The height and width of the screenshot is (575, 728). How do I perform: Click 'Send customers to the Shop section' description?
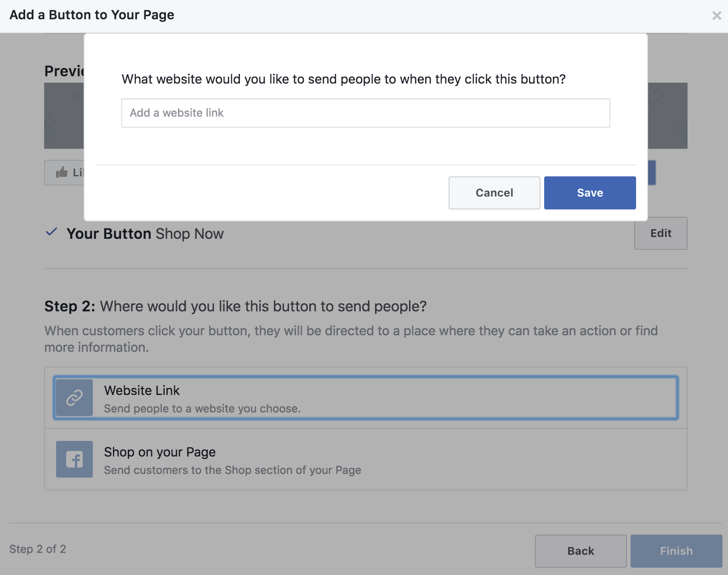(232, 470)
